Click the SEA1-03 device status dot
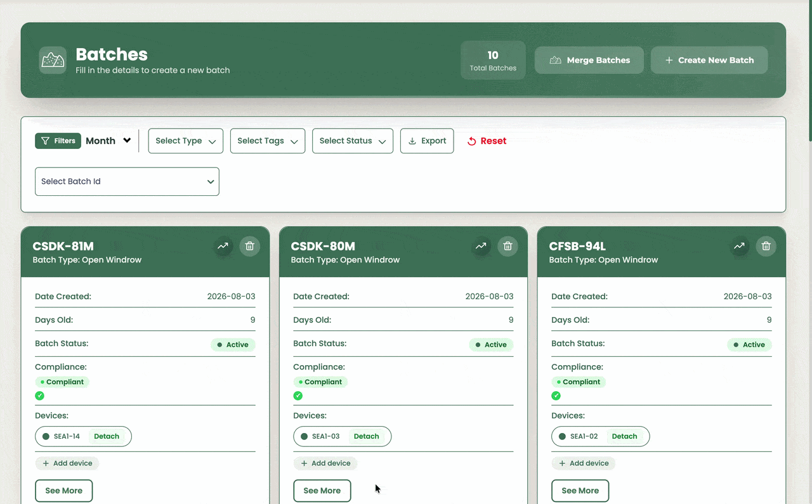The image size is (812, 504). coord(304,436)
